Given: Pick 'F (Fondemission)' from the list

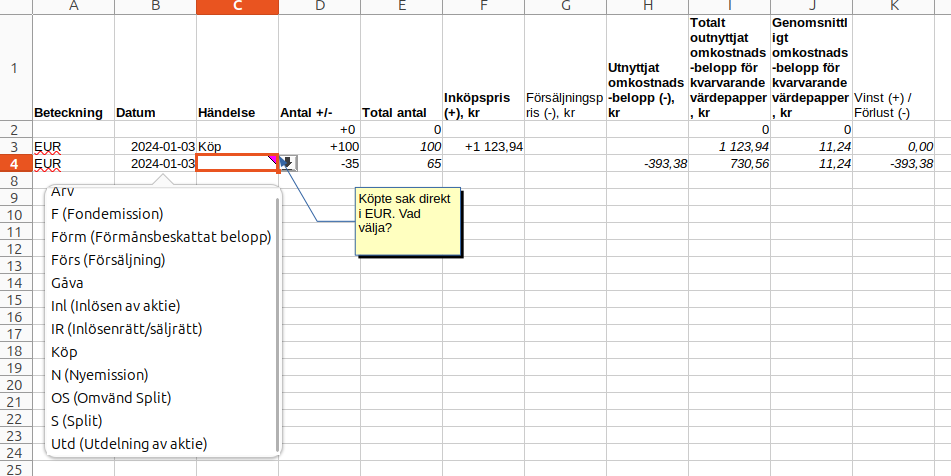Looking at the screenshot, I should click(107, 214).
